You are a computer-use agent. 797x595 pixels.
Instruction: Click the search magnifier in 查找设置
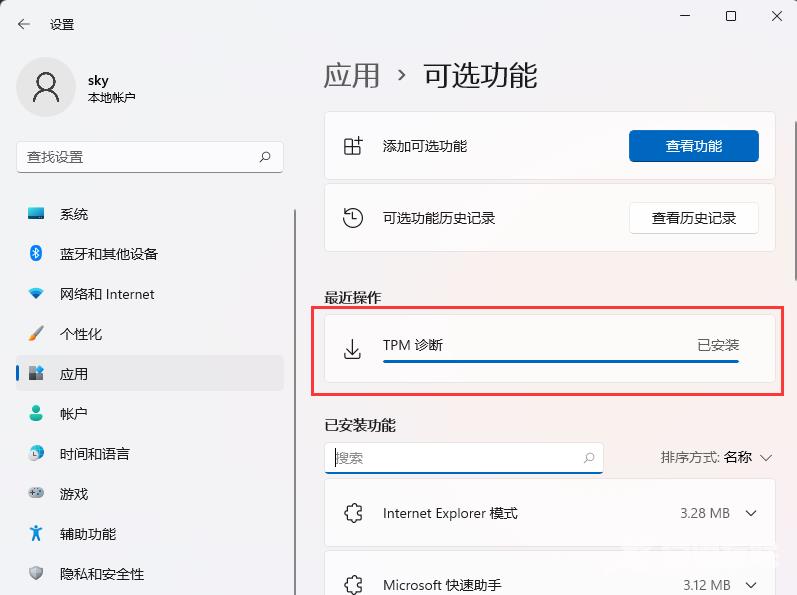pos(265,157)
